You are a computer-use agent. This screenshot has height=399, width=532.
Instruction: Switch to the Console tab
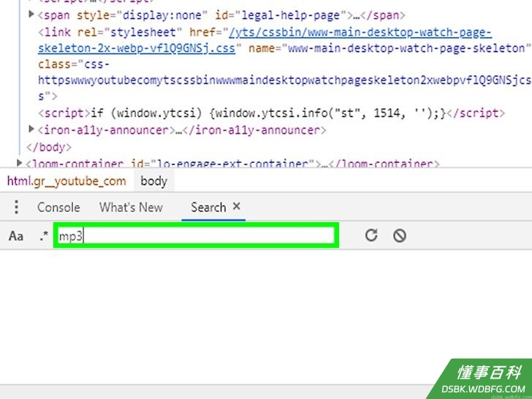click(x=58, y=208)
